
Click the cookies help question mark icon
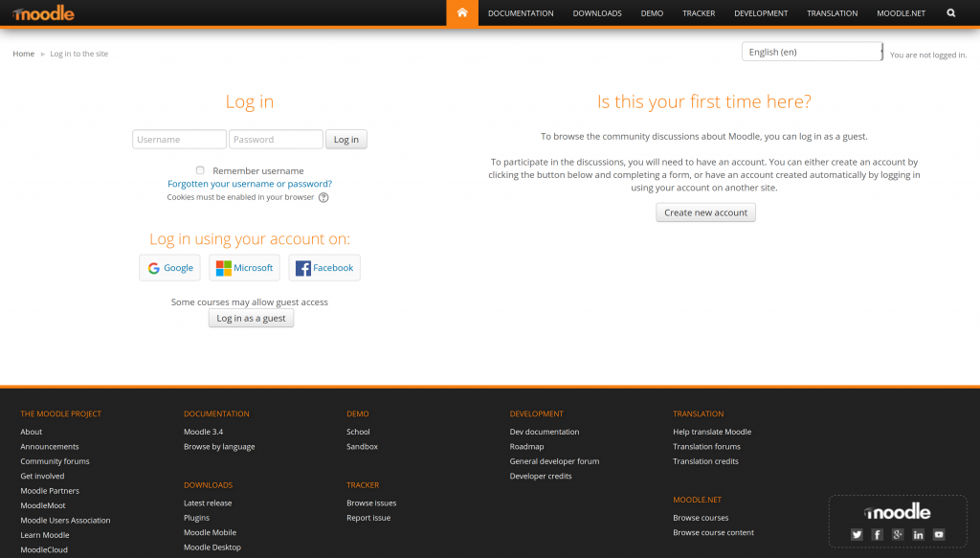pyautogui.click(x=323, y=196)
